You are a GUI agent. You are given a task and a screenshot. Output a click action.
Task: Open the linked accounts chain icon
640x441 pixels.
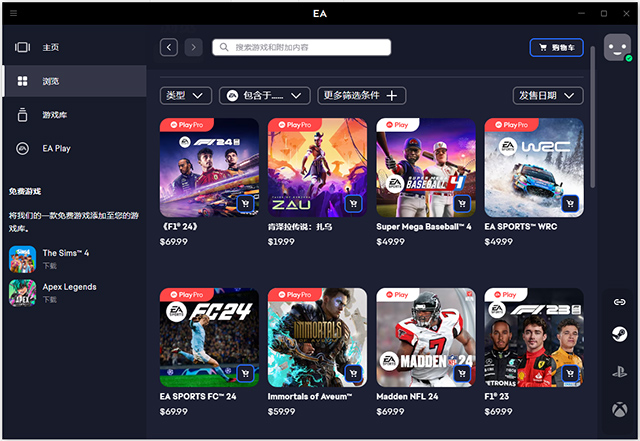620,302
